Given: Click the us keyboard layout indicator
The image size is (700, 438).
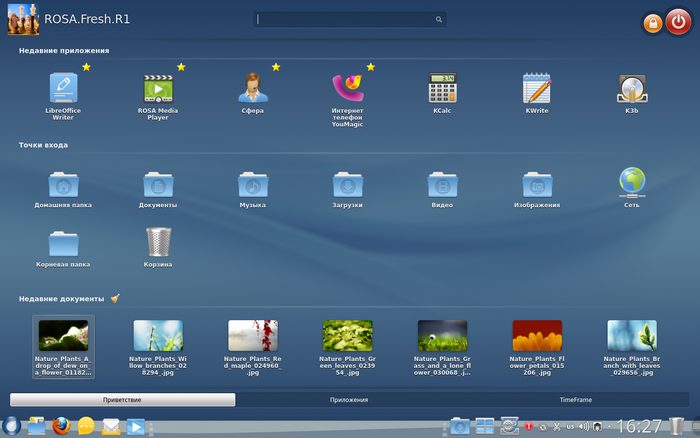Looking at the screenshot, I should [570, 427].
